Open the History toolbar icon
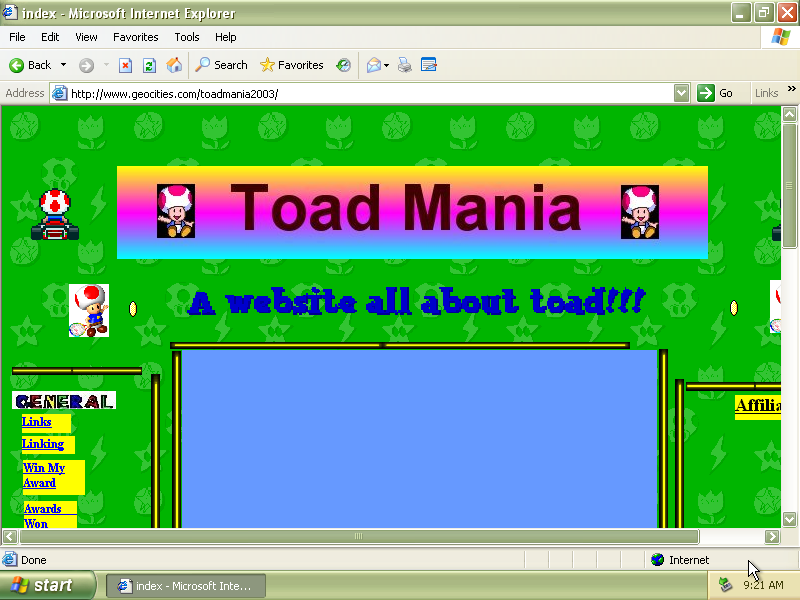Viewport: 800px width, 600px height. click(x=343, y=65)
